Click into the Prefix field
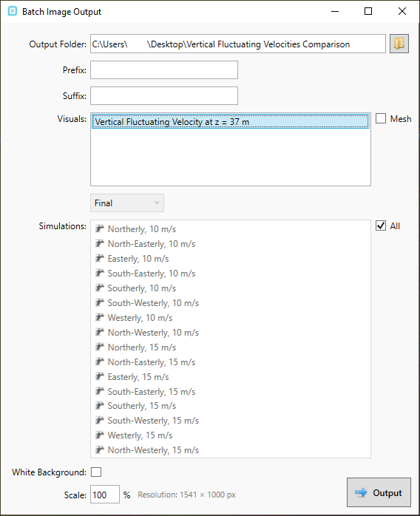Image resolution: width=420 pixels, height=516 pixels. [164, 69]
